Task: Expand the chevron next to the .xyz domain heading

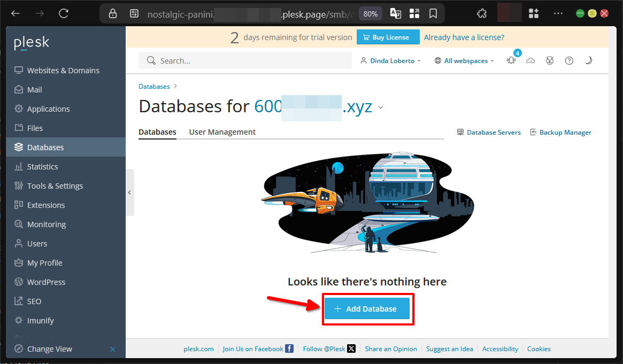Action: coord(380,107)
